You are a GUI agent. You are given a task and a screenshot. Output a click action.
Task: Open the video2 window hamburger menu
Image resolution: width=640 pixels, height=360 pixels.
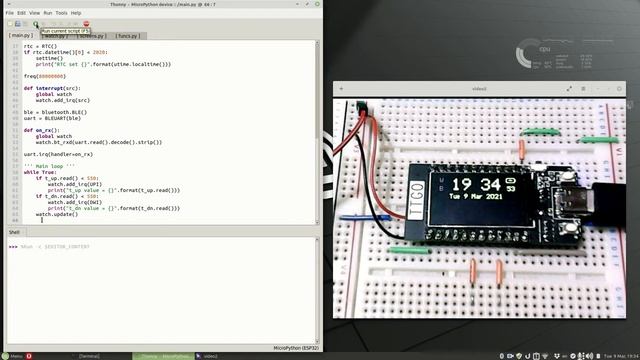(x=583, y=89)
